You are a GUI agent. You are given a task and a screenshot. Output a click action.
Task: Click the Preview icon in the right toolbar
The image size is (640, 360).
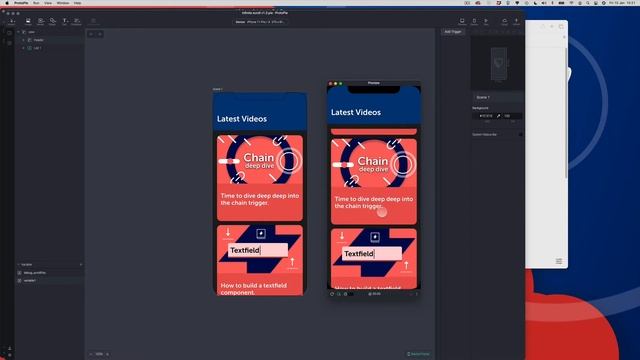pos(462,21)
